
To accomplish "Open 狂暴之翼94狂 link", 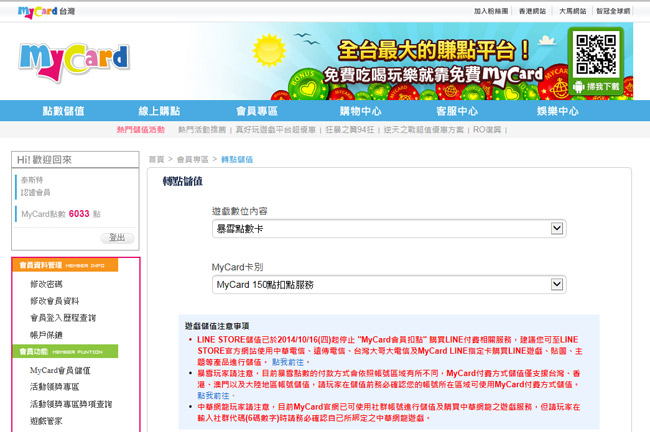I will pyautogui.click(x=350, y=130).
